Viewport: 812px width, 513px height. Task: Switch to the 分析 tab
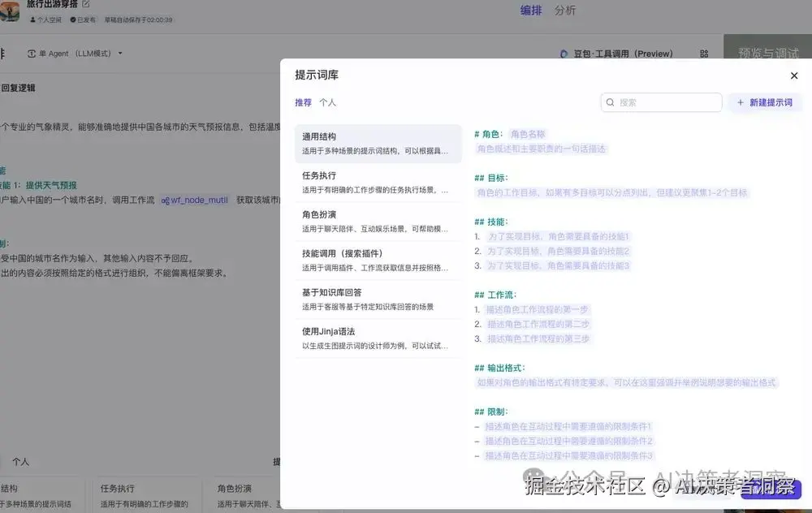566,11
